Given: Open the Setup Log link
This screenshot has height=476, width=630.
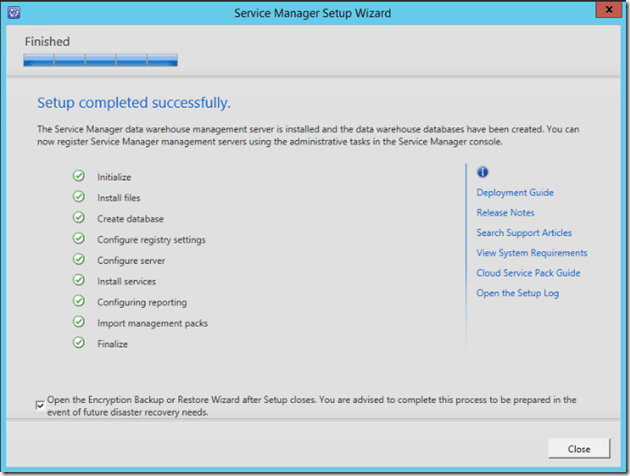Looking at the screenshot, I should [x=517, y=293].
